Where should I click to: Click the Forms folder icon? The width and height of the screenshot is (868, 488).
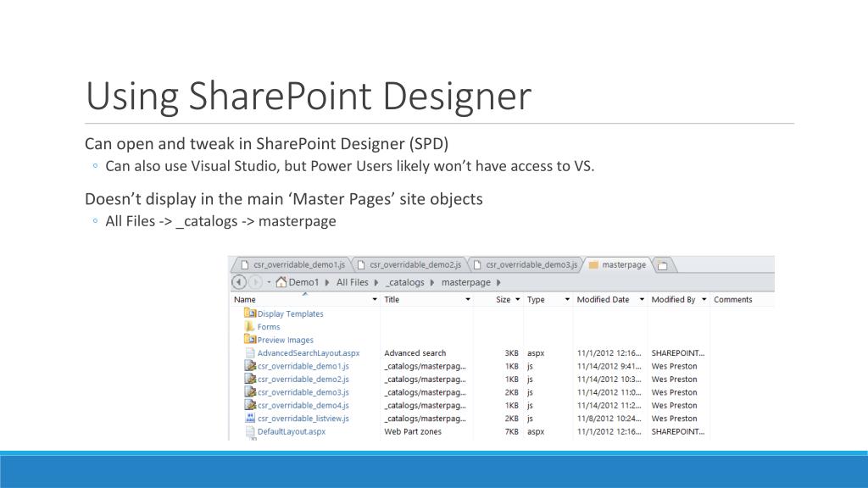pyautogui.click(x=250, y=326)
